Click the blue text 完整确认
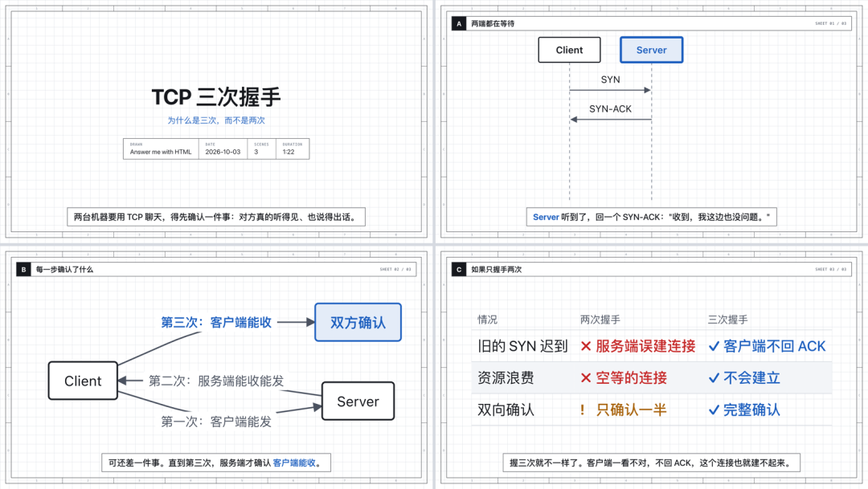 tap(751, 410)
